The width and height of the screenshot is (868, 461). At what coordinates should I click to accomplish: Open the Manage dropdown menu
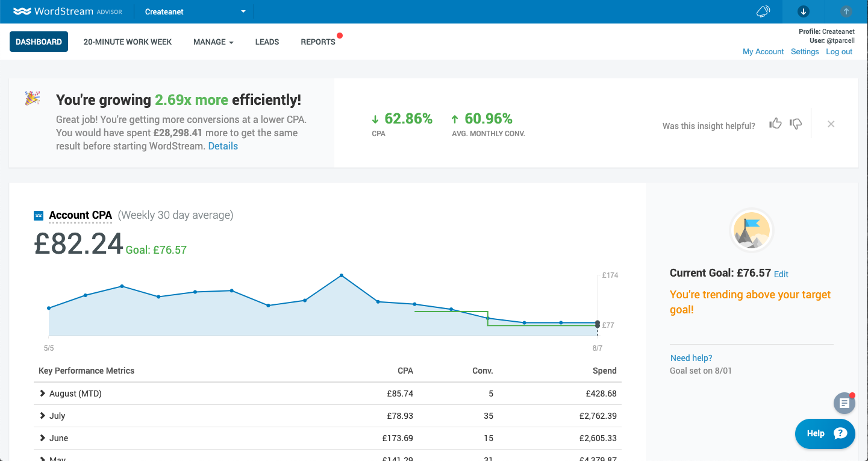click(213, 42)
